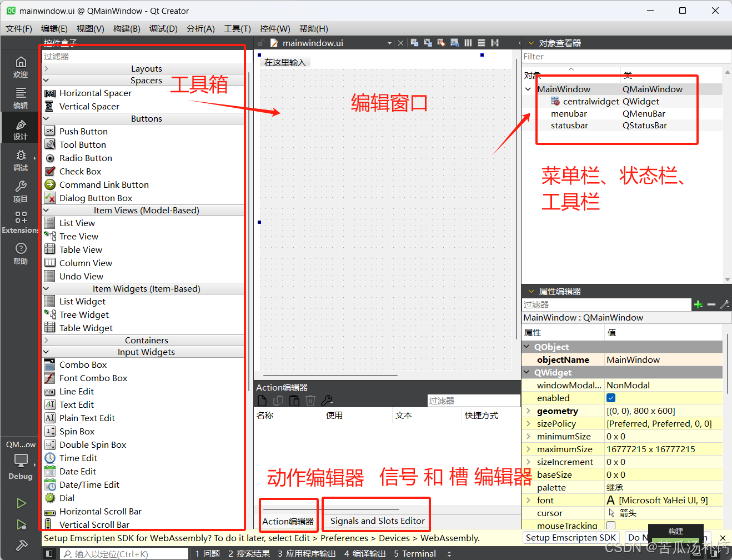This screenshot has height=560, width=732.
Task: Toggle the left sidebar button in status bar
Action: (x=49, y=553)
